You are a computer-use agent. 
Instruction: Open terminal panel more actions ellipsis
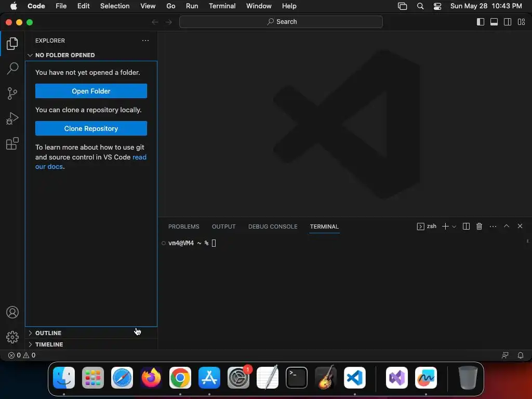coord(493,227)
